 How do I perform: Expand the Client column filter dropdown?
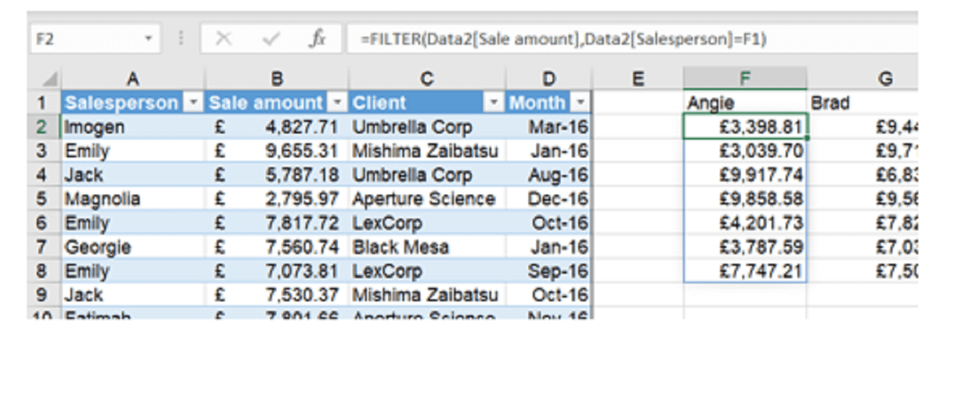click(493, 102)
